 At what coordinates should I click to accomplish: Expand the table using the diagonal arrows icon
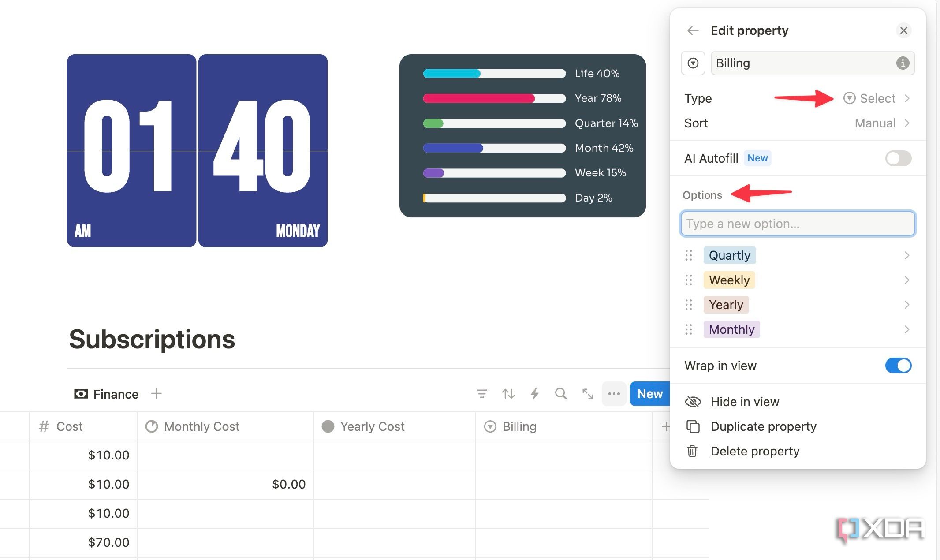click(587, 394)
